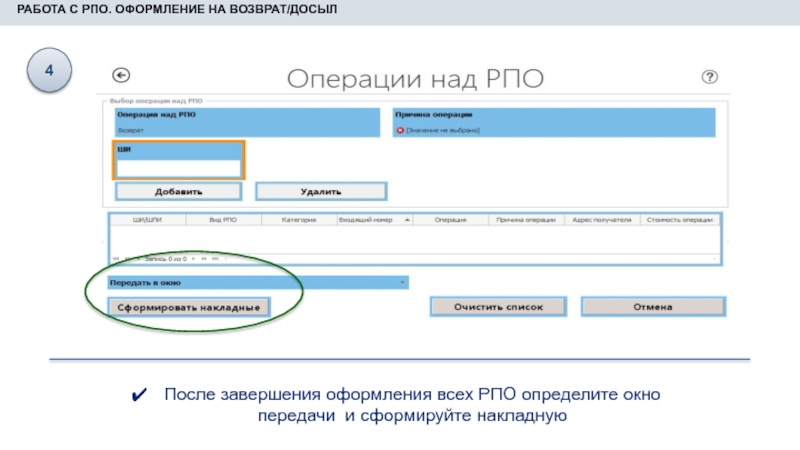Click the 'Запись 0 из 0' record counter

pyautogui.click(x=165, y=259)
